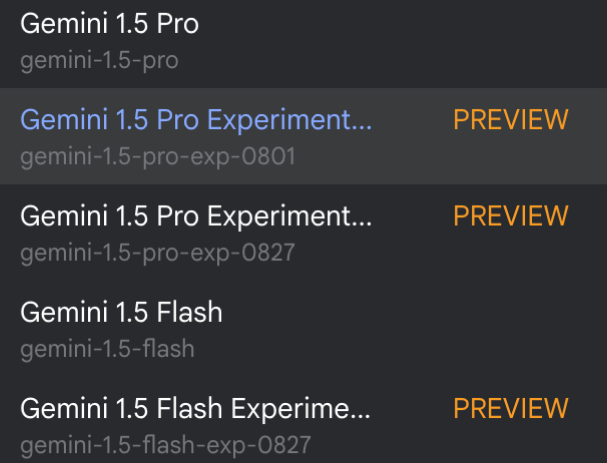The height and width of the screenshot is (463, 607).
Task: Click the ellipsis of the non-highlighted Pro Experimental name
Action: coord(362,220)
